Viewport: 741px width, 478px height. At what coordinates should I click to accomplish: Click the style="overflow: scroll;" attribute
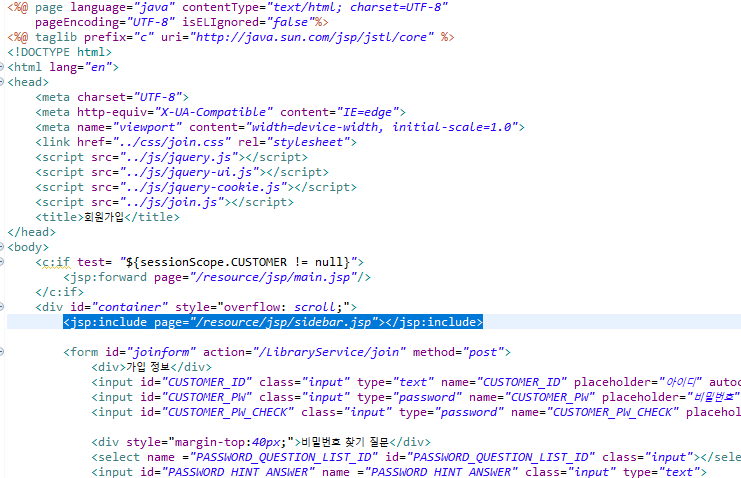coord(262,307)
